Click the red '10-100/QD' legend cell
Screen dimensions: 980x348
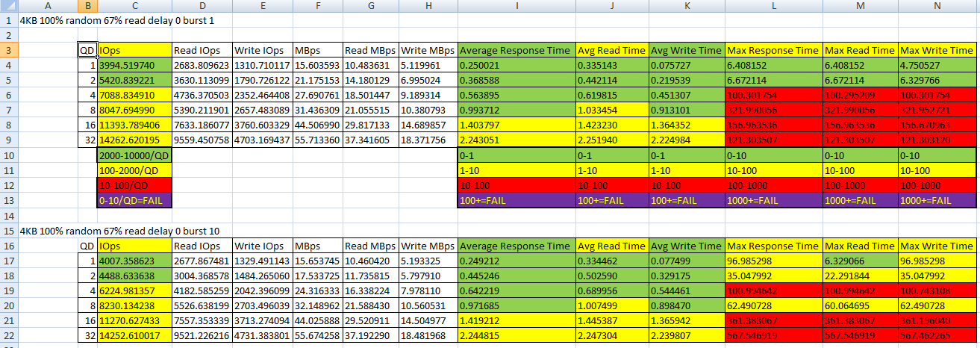[134, 185]
